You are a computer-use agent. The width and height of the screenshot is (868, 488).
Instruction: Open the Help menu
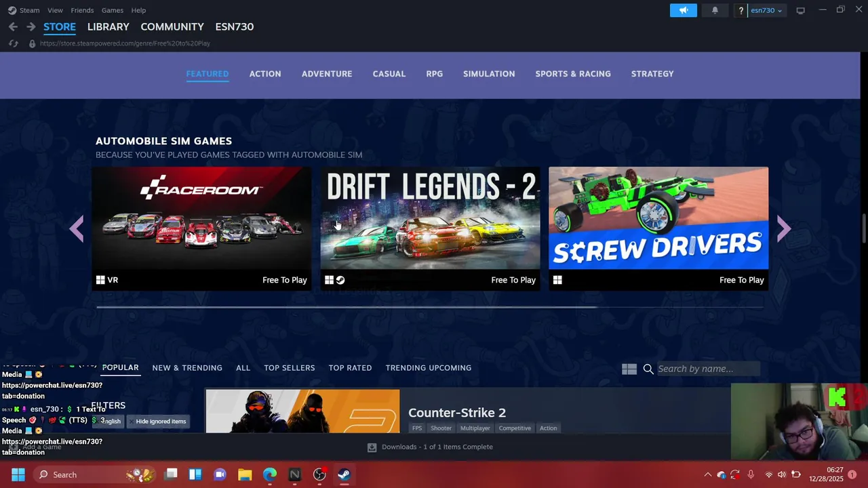point(138,10)
